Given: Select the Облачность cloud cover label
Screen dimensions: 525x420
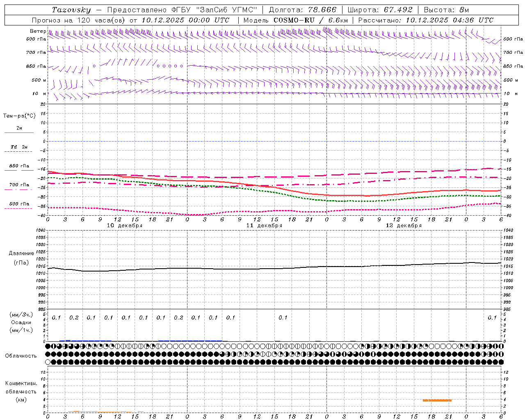Looking at the screenshot, I should click(x=21, y=356).
